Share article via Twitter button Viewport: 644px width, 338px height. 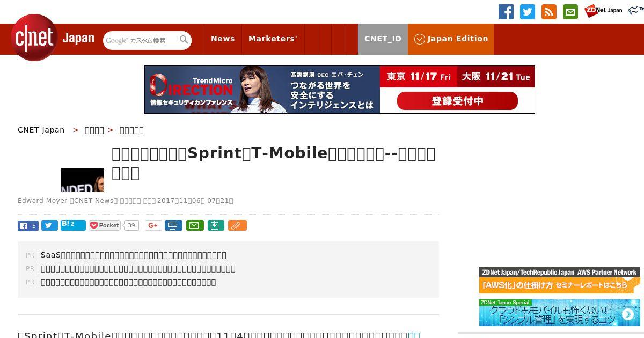pos(49,226)
